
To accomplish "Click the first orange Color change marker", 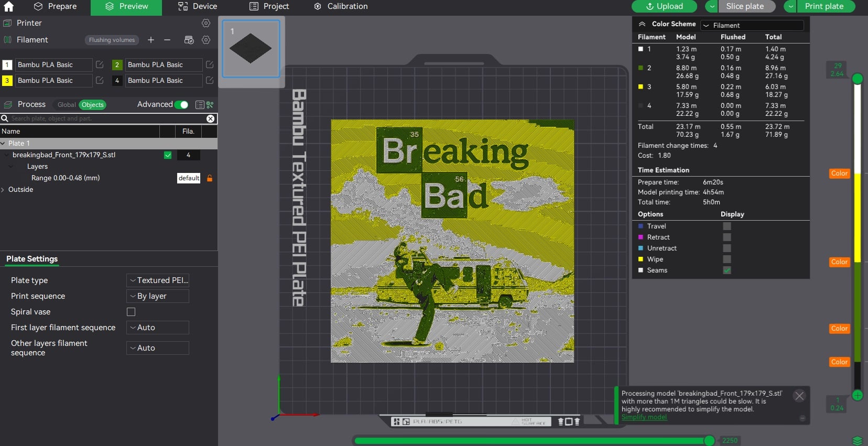I will [839, 173].
